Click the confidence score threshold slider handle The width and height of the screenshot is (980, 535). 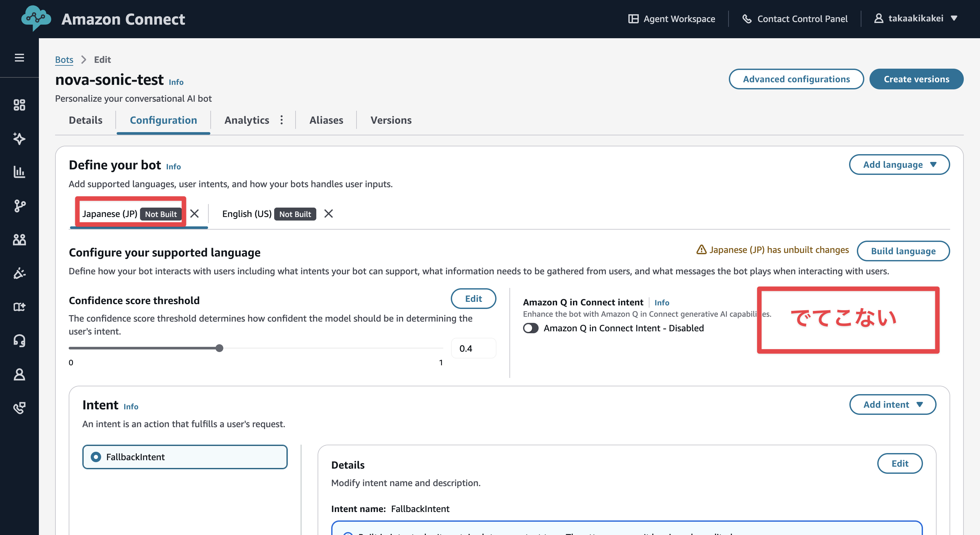pyautogui.click(x=219, y=348)
